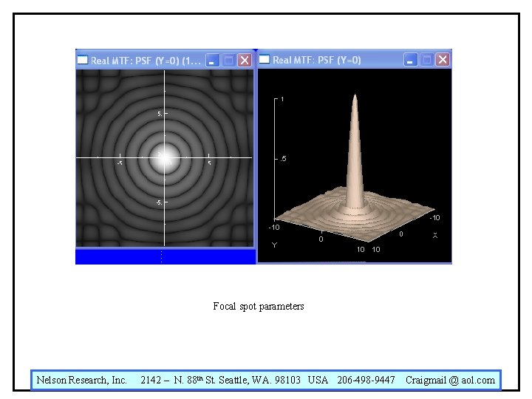Click the bright central spot of the 2D PSF plot
This screenshot has height=399, width=532.
coord(164,157)
